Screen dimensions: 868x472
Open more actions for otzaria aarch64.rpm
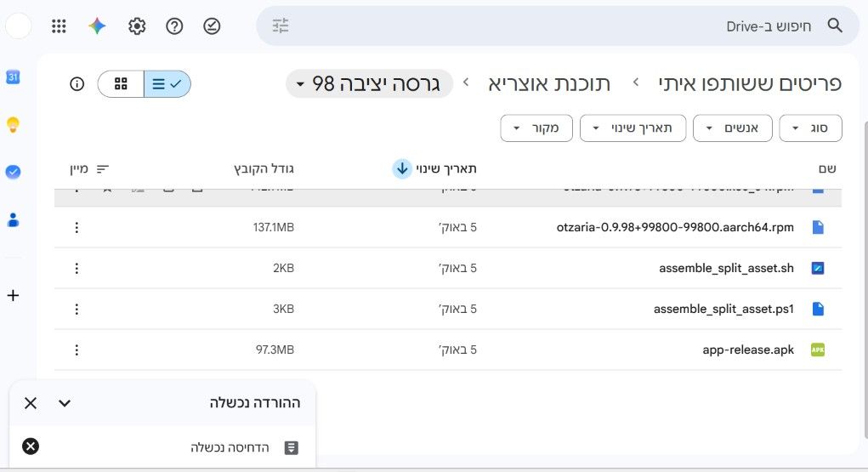(x=77, y=227)
